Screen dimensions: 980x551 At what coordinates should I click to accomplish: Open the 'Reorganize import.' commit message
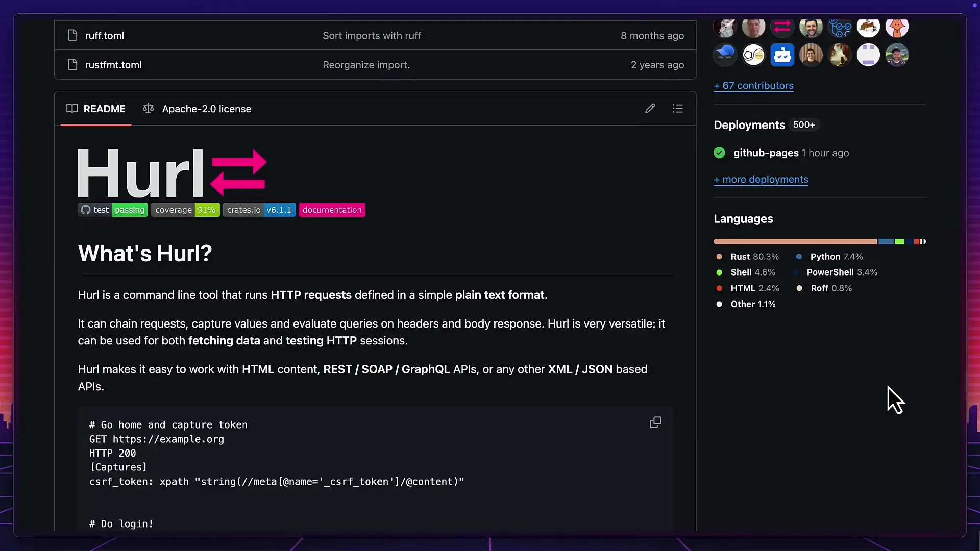pos(366,65)
